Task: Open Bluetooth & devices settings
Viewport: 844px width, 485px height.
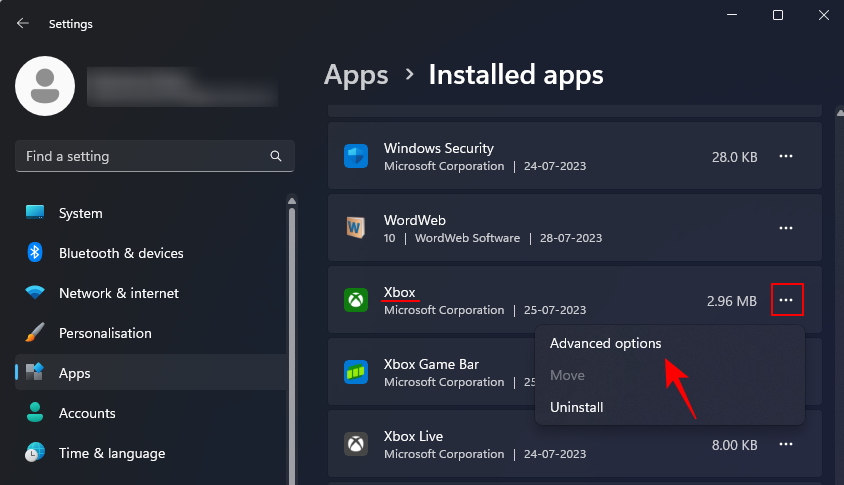Action: (x=151, y=253)
